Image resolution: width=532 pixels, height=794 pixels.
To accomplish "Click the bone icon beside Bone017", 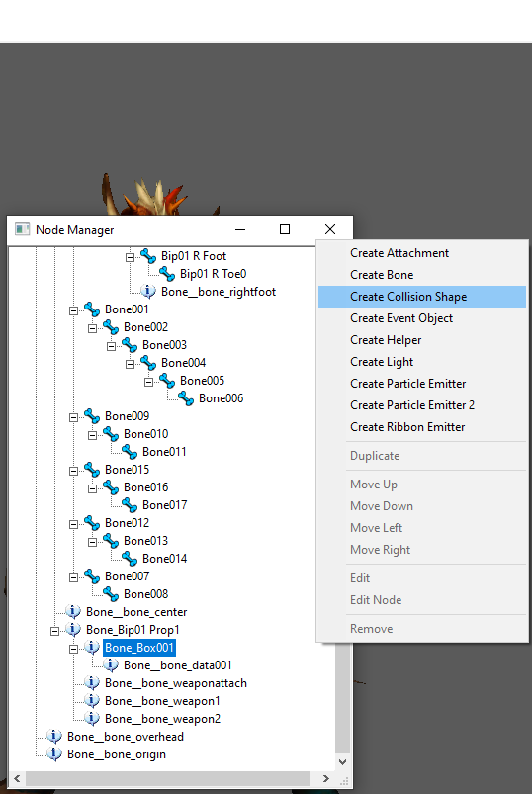I will tap(130, 505).
